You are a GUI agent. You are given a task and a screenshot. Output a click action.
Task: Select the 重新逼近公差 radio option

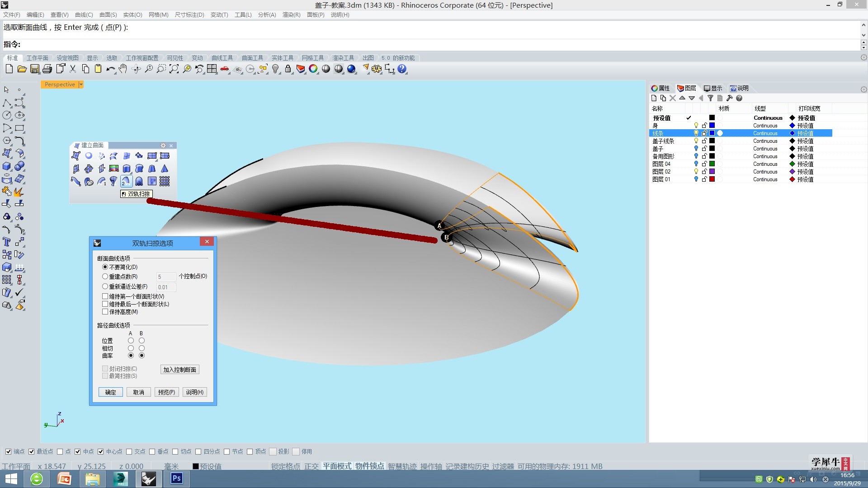(105, 286)
